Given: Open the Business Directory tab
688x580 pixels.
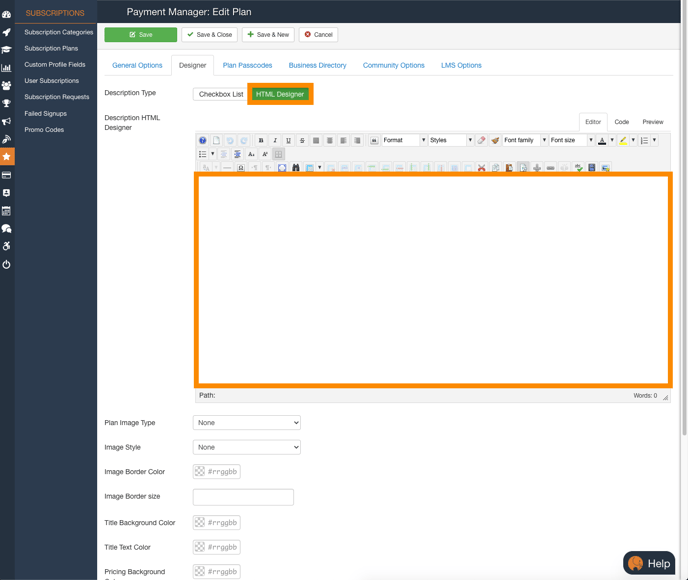Looking at the screenshot, I should pyautogui.click(x=317, y=65).
